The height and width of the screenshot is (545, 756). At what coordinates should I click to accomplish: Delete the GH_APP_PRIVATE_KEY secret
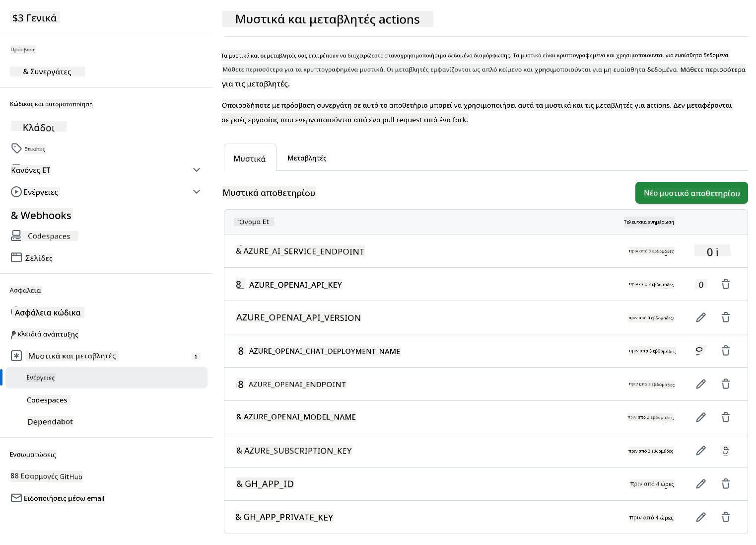pos(726,517)
